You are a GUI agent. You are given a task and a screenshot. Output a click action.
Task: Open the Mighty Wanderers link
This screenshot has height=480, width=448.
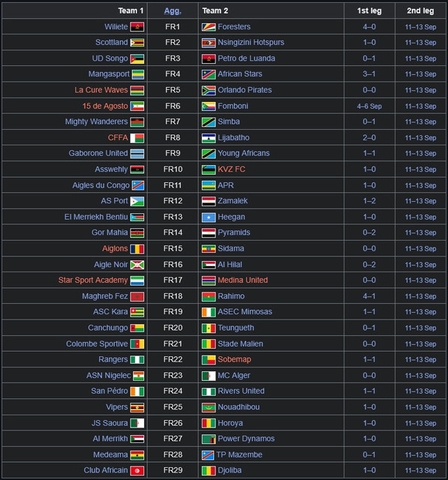pos(97,121)
